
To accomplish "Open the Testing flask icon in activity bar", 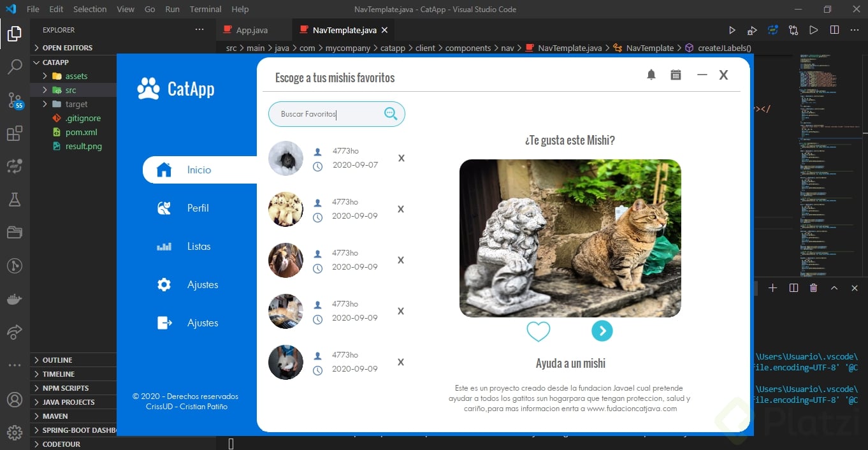I will (15, 200).
